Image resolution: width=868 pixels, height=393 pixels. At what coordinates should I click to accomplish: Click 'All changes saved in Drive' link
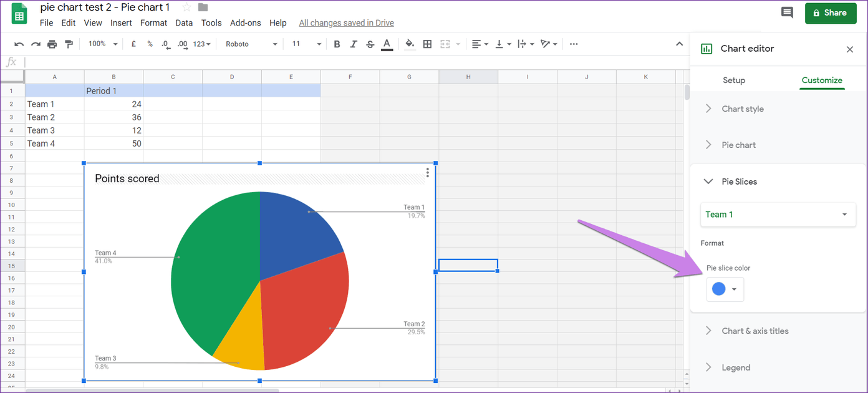point(346,23)
